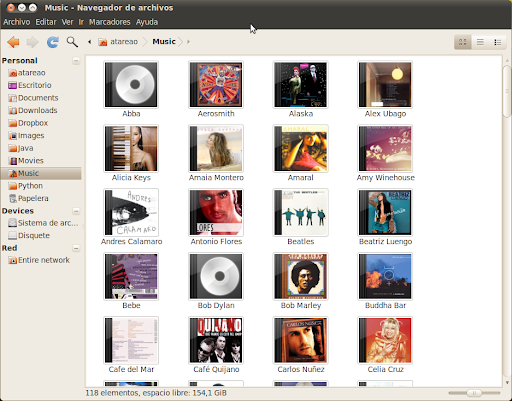Image resolution: width=512 pixels, height=401 pixels.
Task: Open Sistema de archivos device
Action: click(43, 223)
